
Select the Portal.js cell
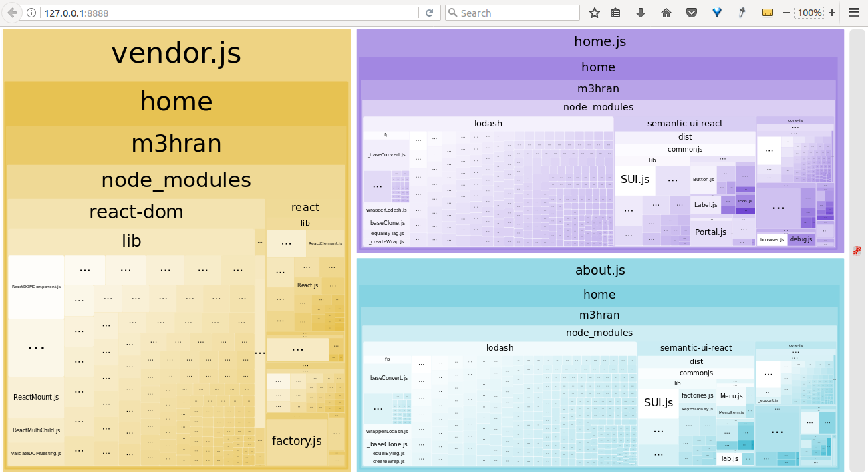(710, 232)
